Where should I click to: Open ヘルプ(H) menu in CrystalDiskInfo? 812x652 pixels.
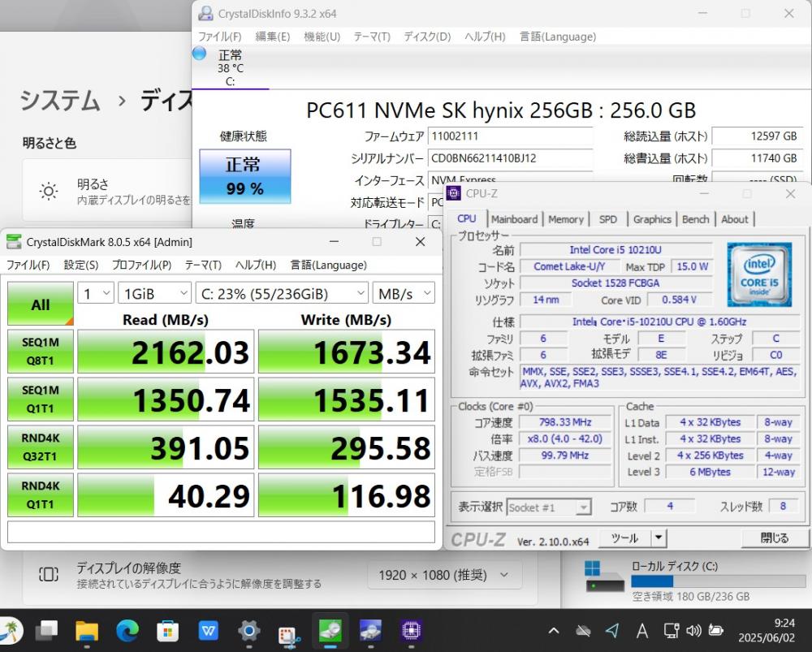[486, 37]
